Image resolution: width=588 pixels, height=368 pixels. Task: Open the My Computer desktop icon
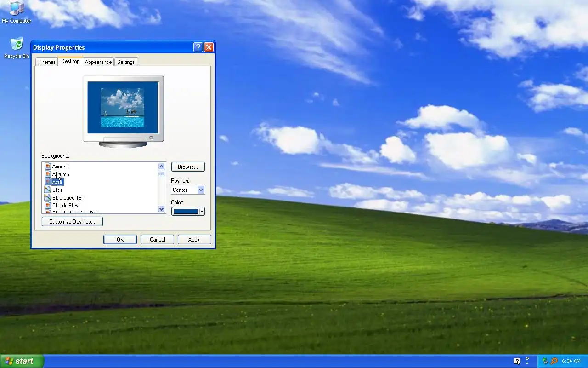point(17,12)
